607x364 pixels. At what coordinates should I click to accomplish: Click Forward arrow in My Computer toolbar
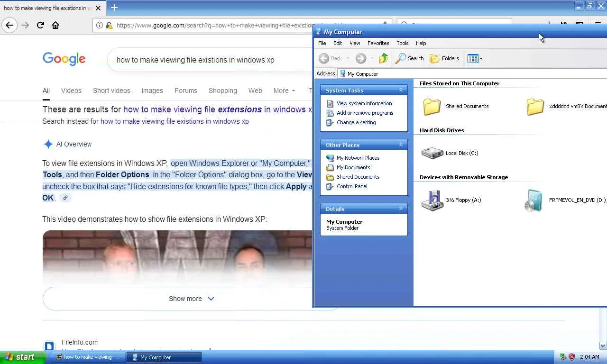point(361,58)
